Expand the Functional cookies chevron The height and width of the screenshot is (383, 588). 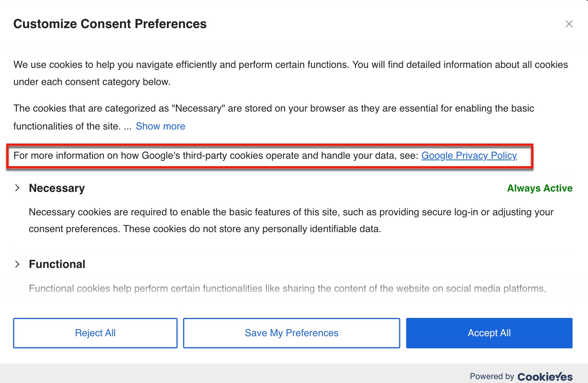pyautogui.click(x=17, y=264)
